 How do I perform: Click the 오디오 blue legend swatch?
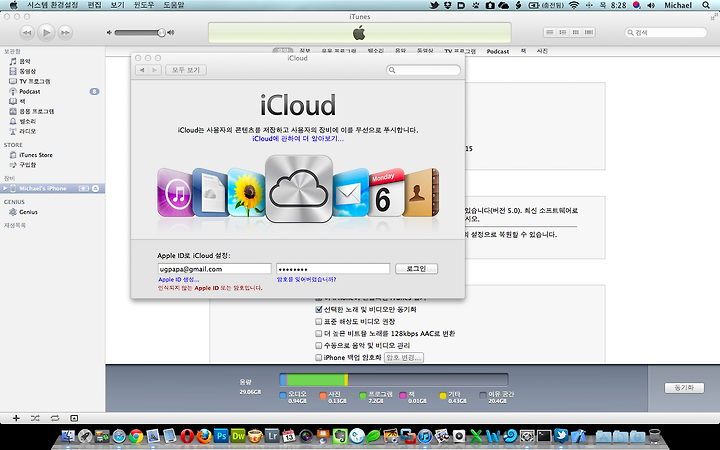pos(283,395)
